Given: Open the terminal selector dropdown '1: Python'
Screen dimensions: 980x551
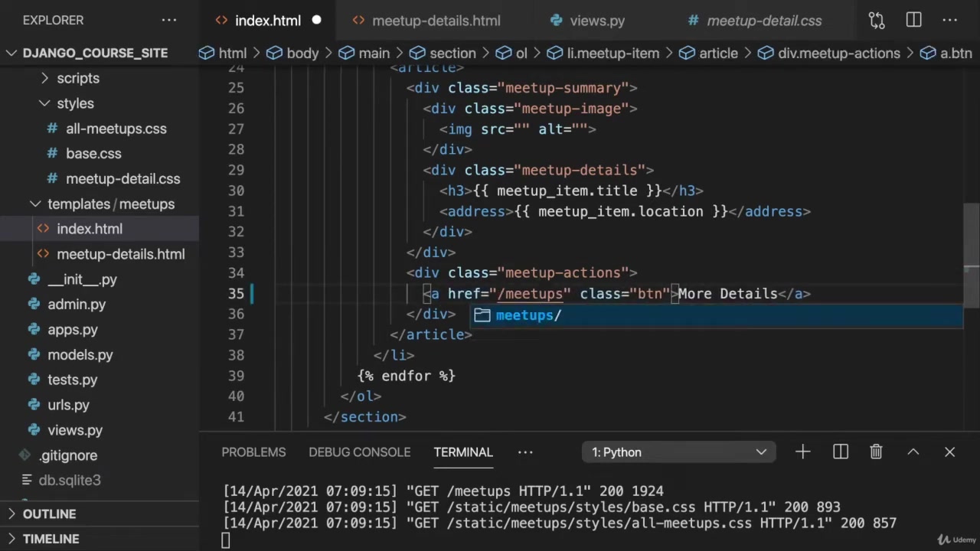Looking at the screenshot, I should [x=678, y=452].
